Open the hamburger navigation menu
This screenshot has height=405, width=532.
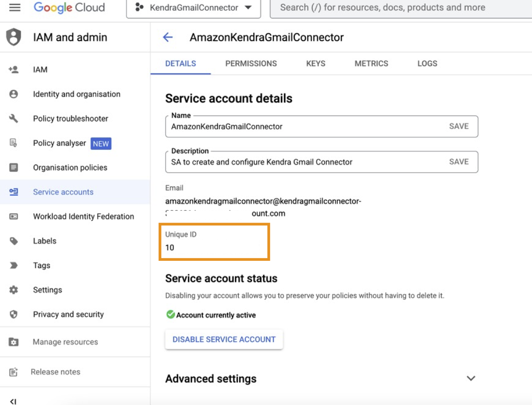(x=14, y=8)
